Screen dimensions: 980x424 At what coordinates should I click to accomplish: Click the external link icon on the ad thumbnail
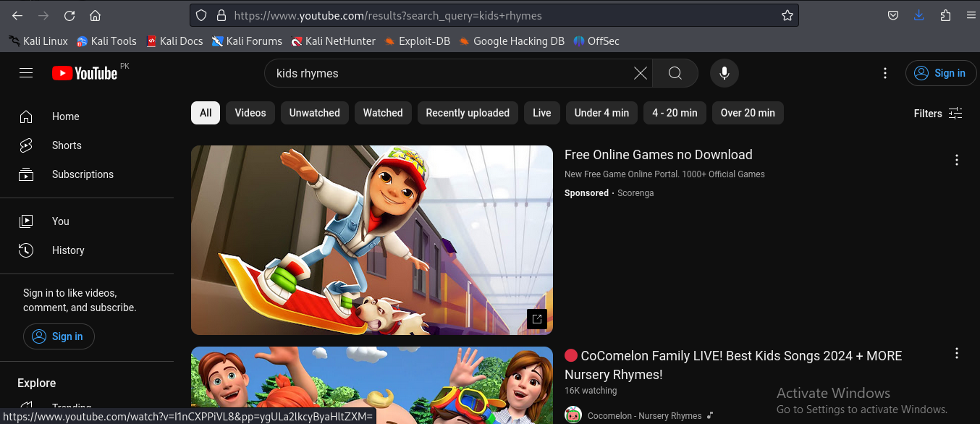537,318
